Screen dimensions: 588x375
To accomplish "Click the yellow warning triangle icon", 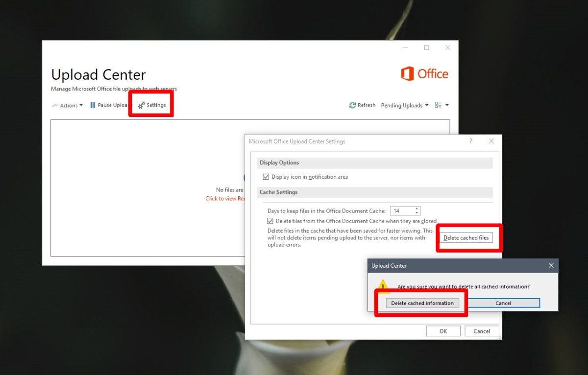I will coord(383,285).
